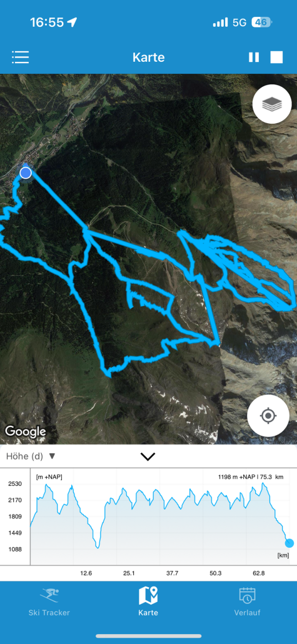This screenshot has width=297, height=644.
Task: Tap the blue current position dot
Action: tap(26, 173)
